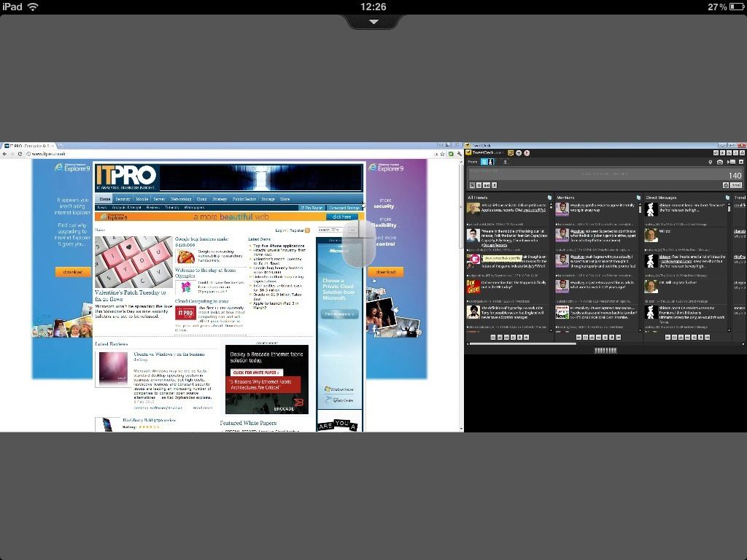Open the Home navigation tab
Screen dimensions: 747x560
(105, 199)
